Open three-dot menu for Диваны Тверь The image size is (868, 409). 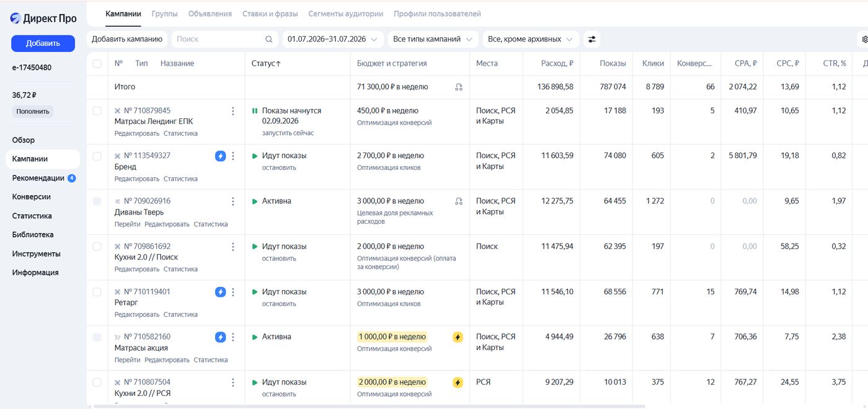(x=233, y=201)
